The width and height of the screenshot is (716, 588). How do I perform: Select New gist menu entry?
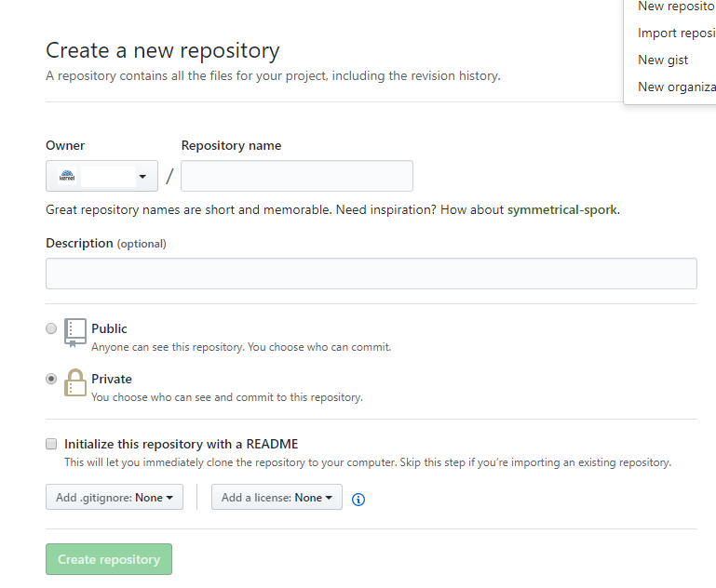point(663,60)
